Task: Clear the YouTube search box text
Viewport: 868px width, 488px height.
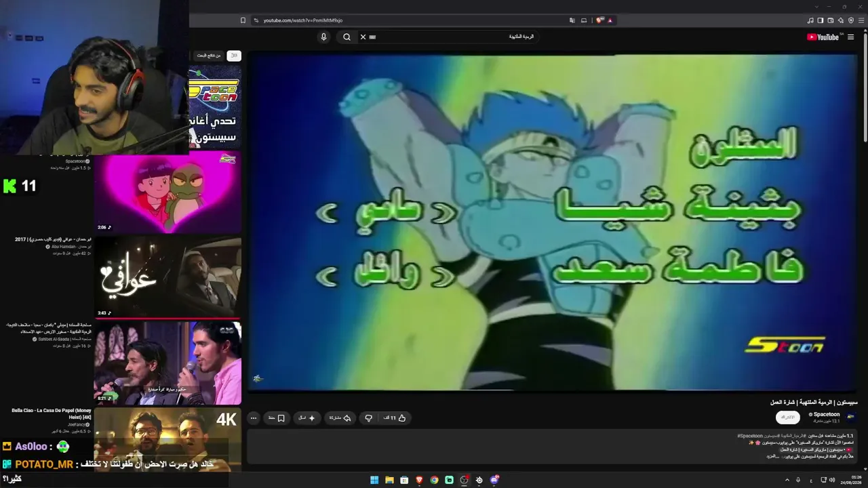Action: tap(363, 37)
